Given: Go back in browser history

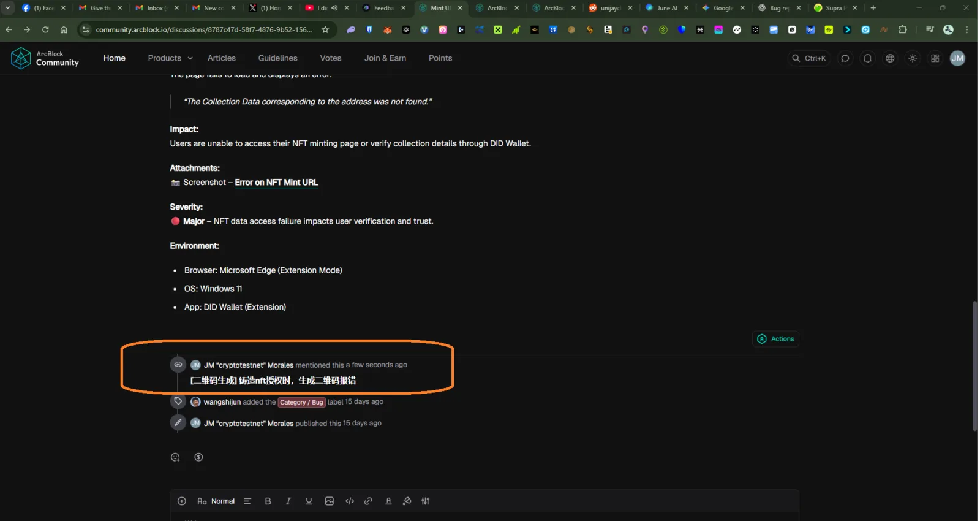Looking at the screenshot, I should point(9,29).
